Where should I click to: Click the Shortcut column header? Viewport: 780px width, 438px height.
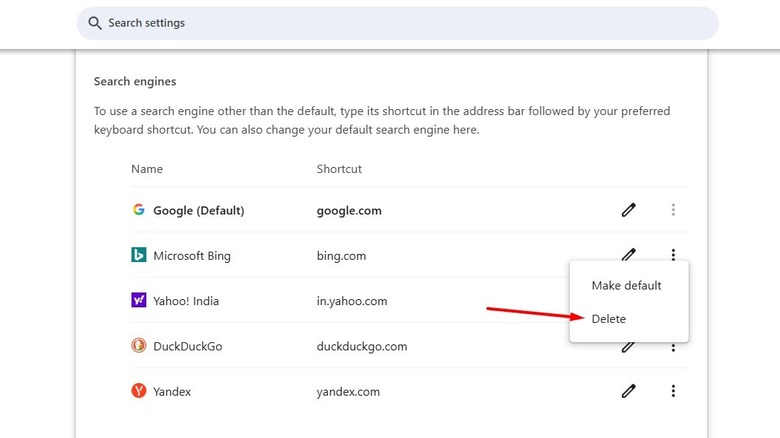pos(339,169)
